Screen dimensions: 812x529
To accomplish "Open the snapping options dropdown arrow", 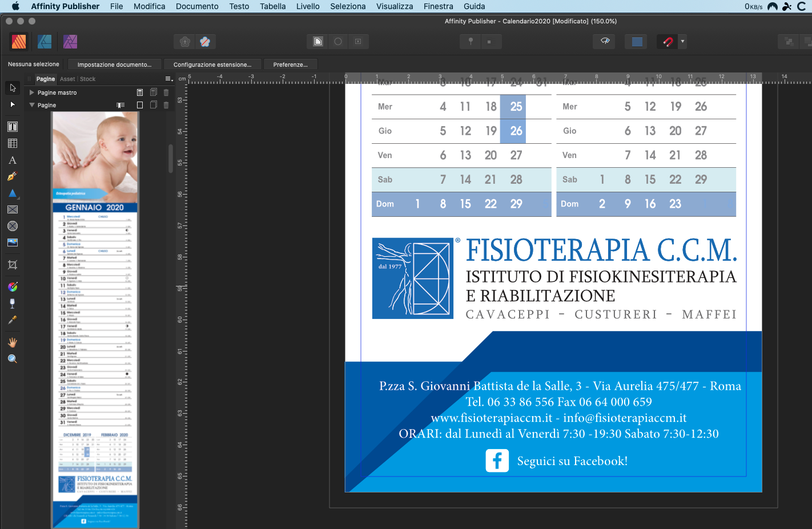I will click(x=682, y=42).
